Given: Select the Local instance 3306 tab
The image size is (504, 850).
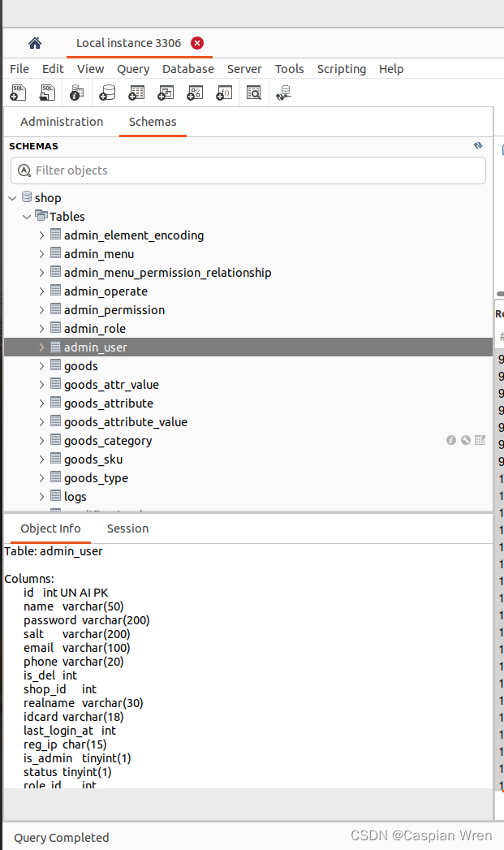Looking at the screenshot, I should (x=128, y=43).
